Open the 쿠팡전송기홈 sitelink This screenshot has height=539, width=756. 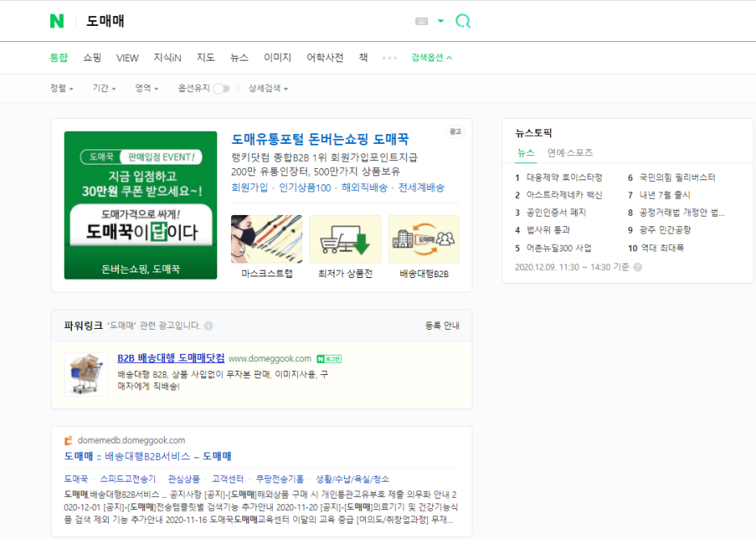[279, 479]
